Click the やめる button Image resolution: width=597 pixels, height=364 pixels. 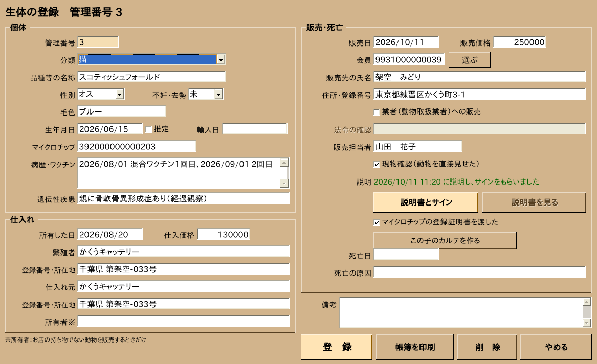[556, 347]
